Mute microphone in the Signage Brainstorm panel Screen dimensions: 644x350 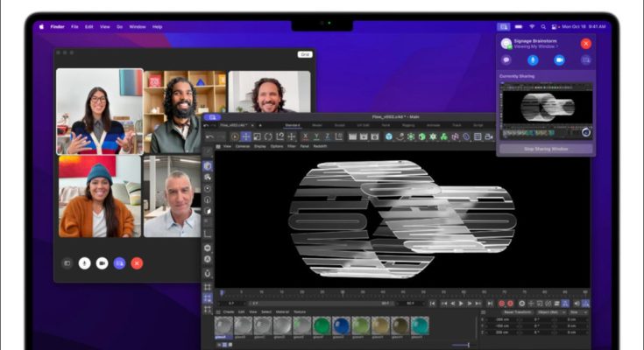tap(533, 59)
